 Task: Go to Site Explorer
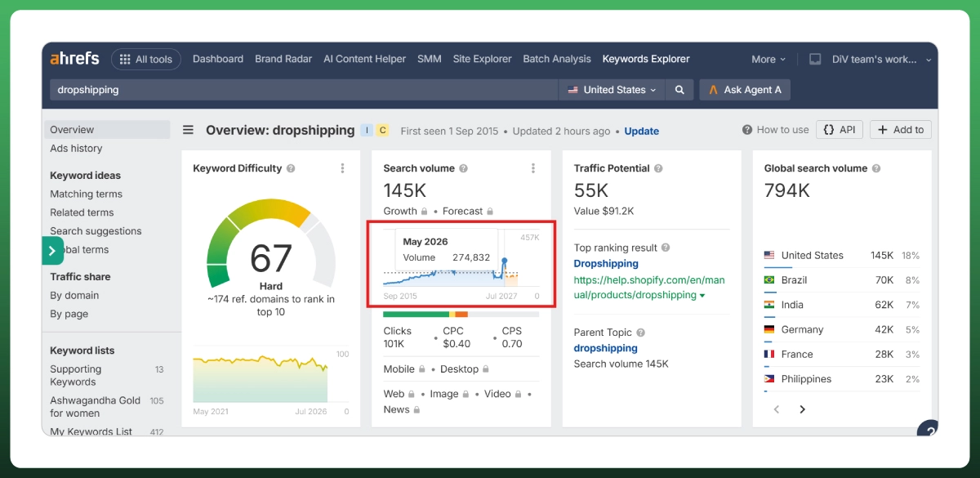pos(482,59)
